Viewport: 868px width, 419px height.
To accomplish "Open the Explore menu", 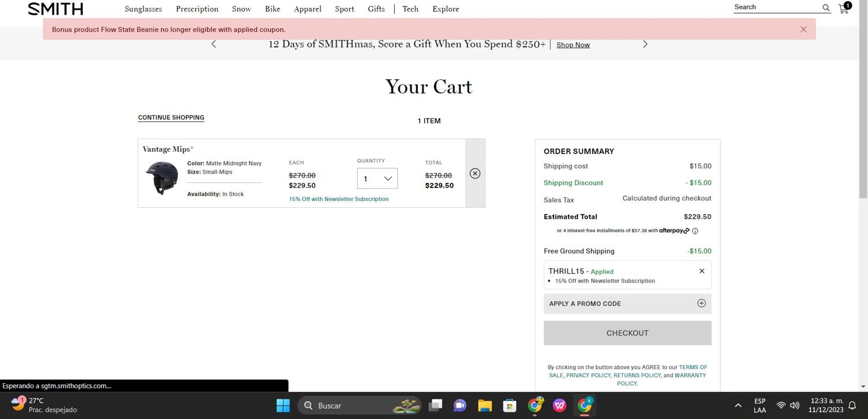I will coord(446,9).
